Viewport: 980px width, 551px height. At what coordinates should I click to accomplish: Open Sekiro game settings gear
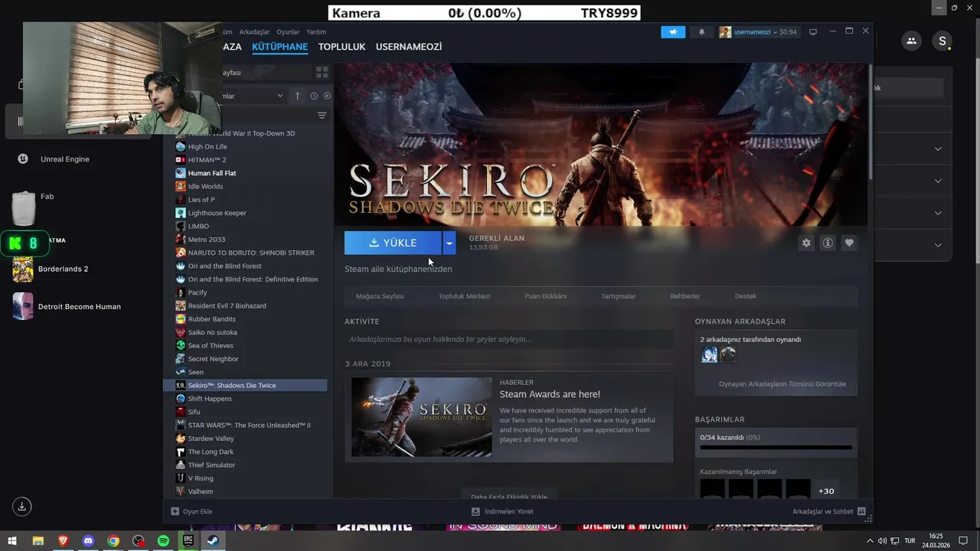point(806,243)
